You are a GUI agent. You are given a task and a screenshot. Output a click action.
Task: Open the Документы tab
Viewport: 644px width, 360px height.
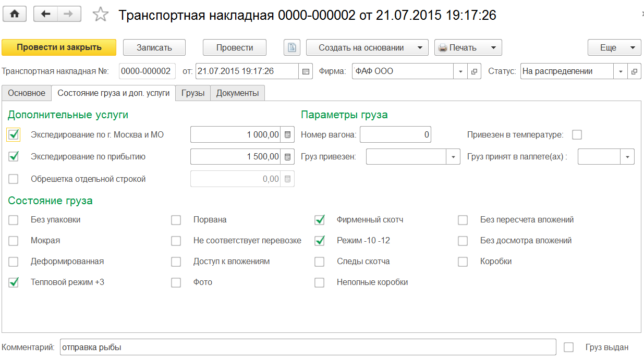tap(238, 93)
